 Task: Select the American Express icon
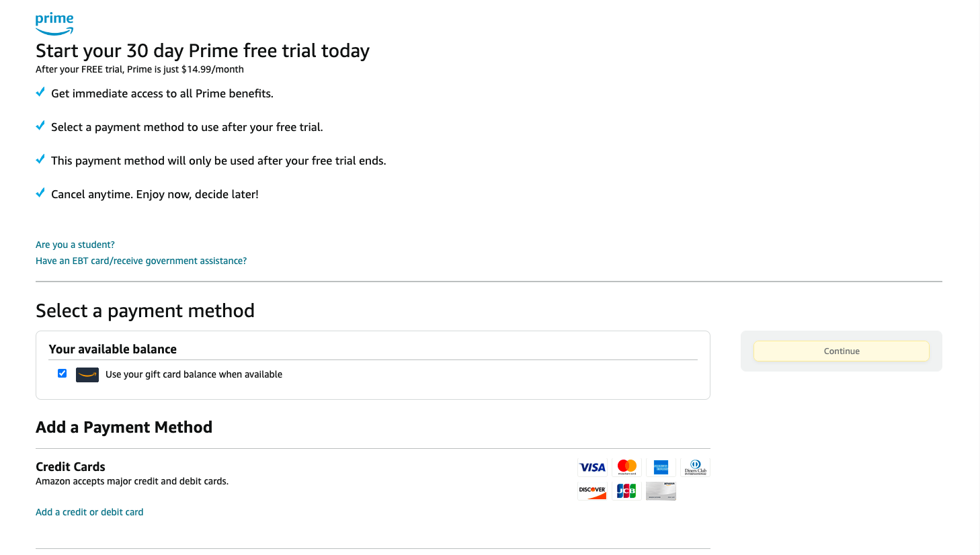[x=661, y=467]
